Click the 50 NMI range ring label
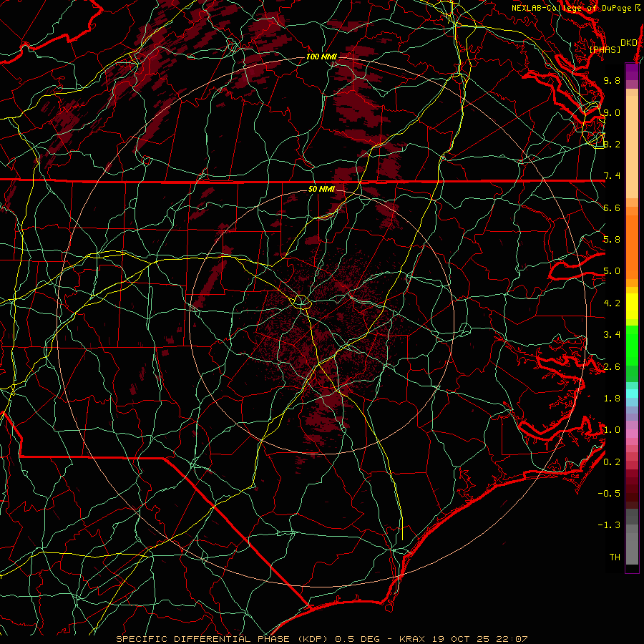 pyautogui.click(x=321, y=190)
